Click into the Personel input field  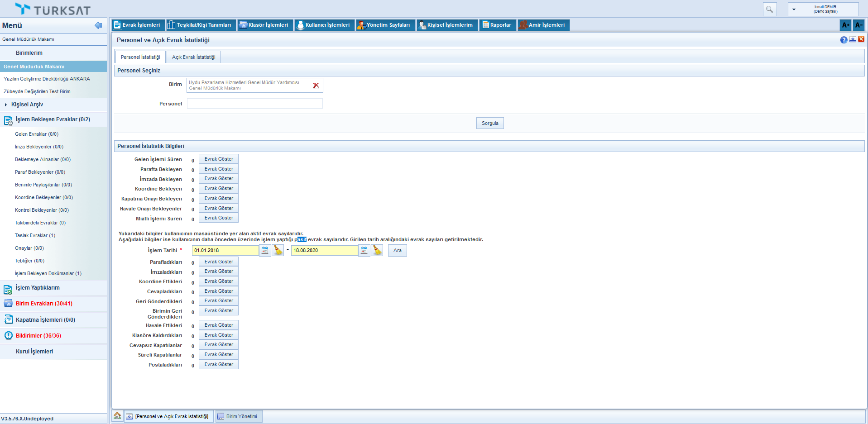pos(254,104)
